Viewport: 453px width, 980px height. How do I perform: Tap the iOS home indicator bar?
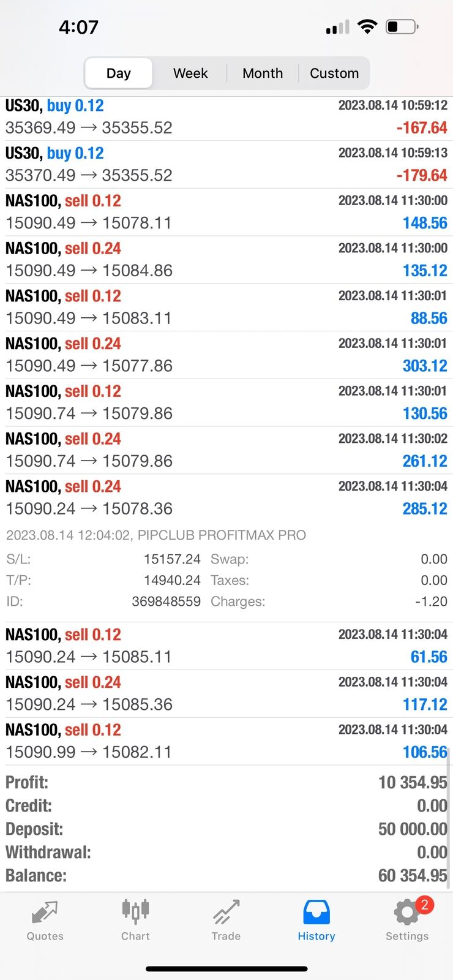[x=226, y=969]
